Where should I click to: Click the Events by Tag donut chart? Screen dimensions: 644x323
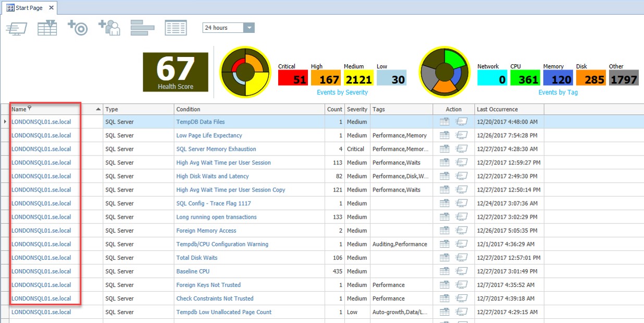pos(444,72)
